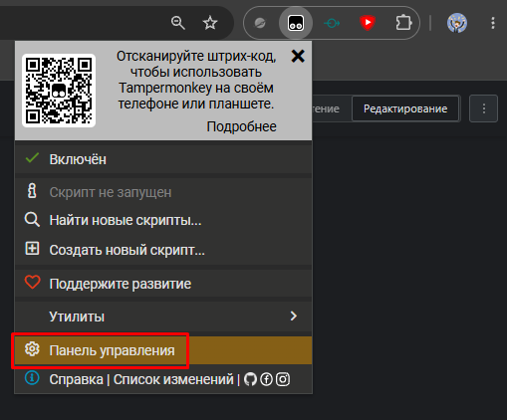Viewport: 507px width, 420px height.
Task: Choose Создать новый скрипт...
Action: coord(163,250)
